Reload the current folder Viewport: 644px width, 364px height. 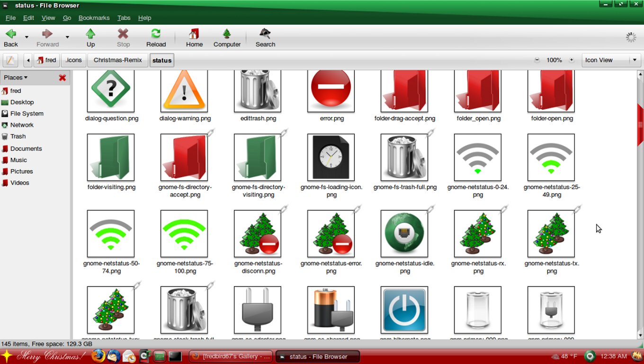pyautogui.click(x=156, y=38)
